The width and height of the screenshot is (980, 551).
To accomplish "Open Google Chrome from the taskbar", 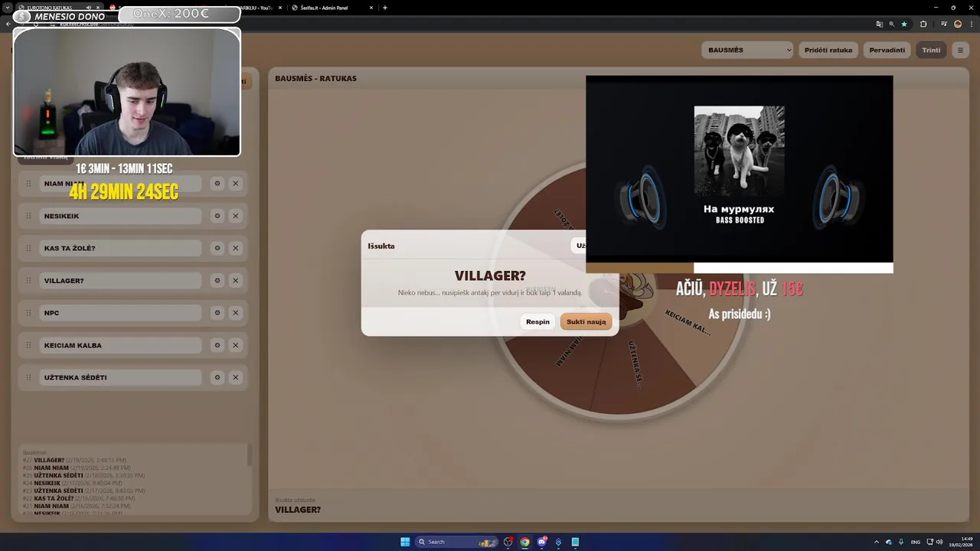I will click(524, 542).
